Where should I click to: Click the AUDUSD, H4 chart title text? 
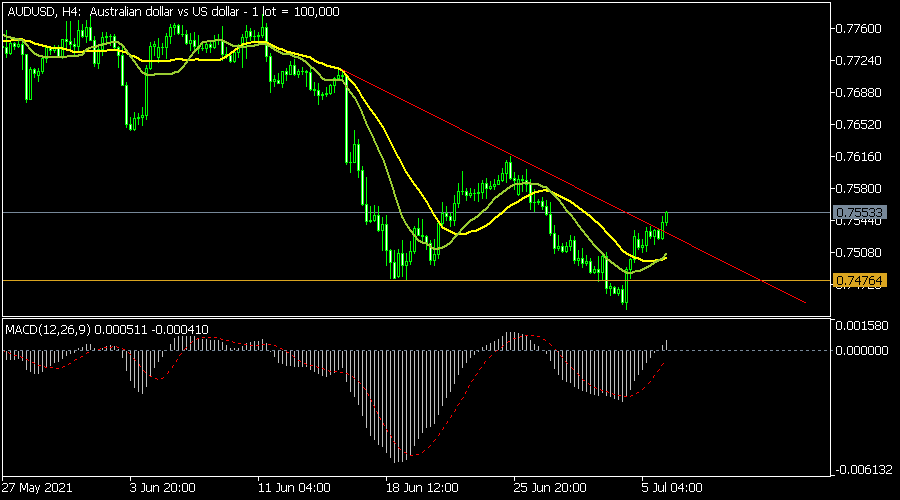click(173, 11)
